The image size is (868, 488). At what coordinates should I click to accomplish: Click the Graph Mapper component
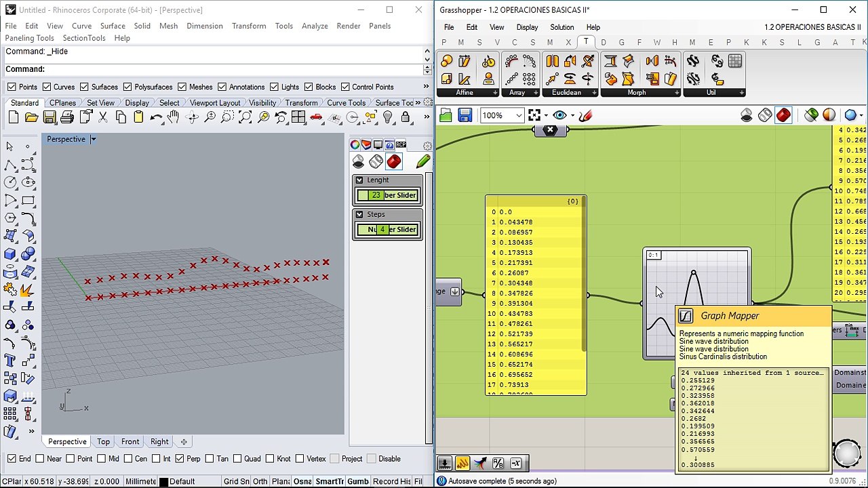(x=696, y=303)
